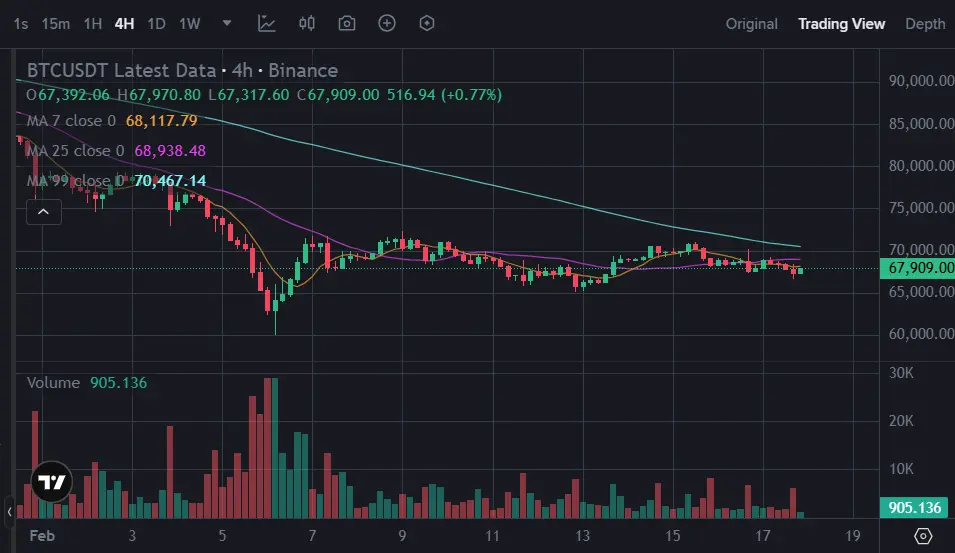This screenshot has height=553, width=955.
Task: Click the MA 99 value 70,467.14
Action: pos(170,180)
